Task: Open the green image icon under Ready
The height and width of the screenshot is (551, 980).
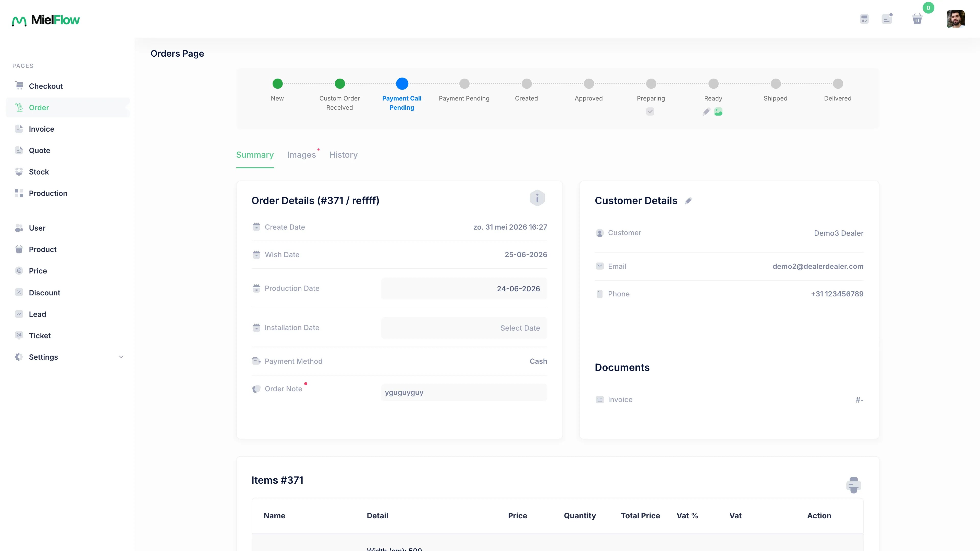Action: pyautogui.click(x=718, y=111)
